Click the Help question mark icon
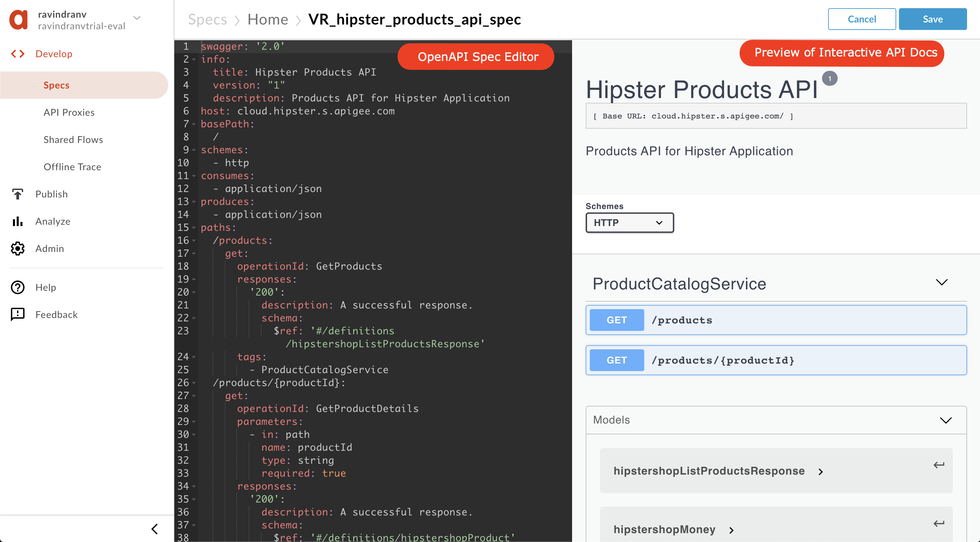The height and width of the screenshot is (542, 980). coord(17,288)
